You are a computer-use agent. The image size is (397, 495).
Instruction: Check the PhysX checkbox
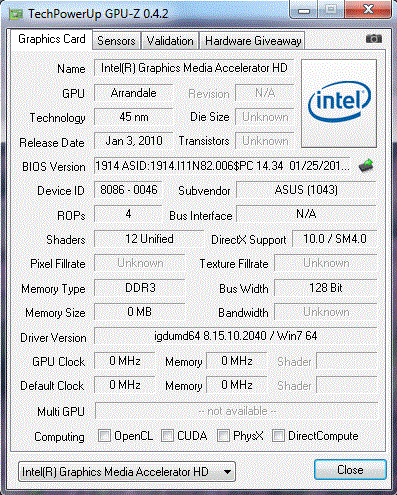[x=223, y=436]
